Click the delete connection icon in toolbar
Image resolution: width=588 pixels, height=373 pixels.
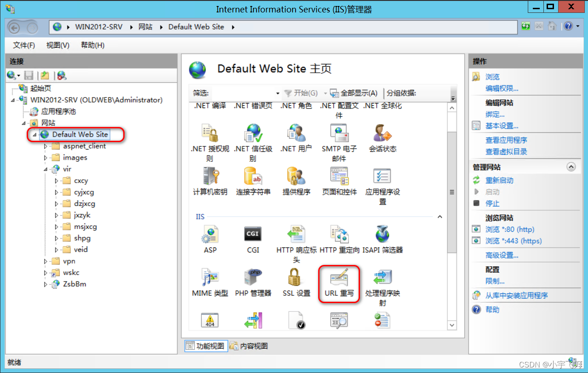click(x=61, y=75)
